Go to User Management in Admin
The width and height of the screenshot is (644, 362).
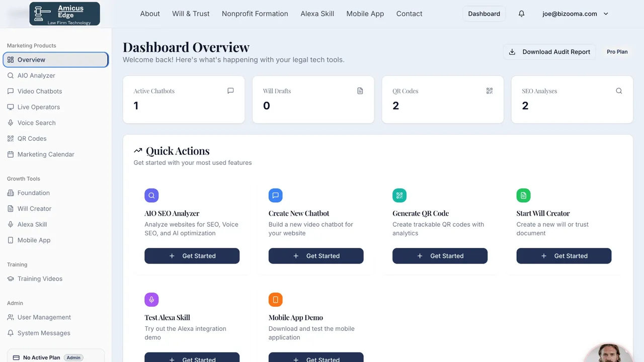pyautogui.click(x=56, y=317)
